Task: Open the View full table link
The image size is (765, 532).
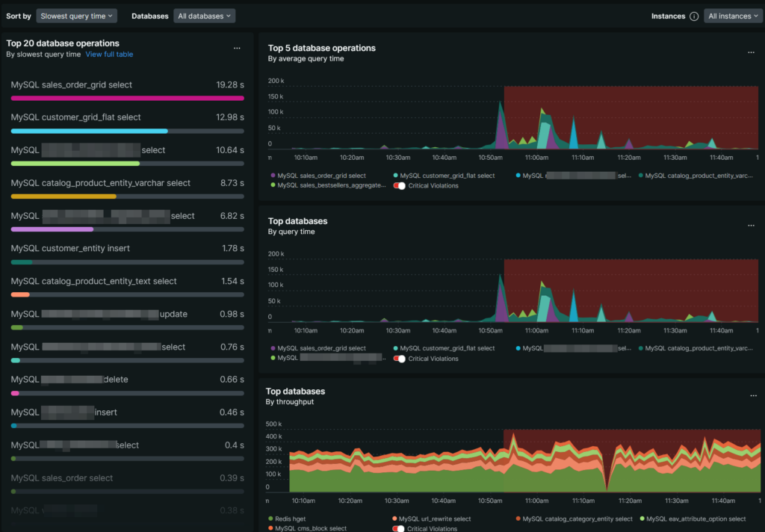Action: pos(109,54)
